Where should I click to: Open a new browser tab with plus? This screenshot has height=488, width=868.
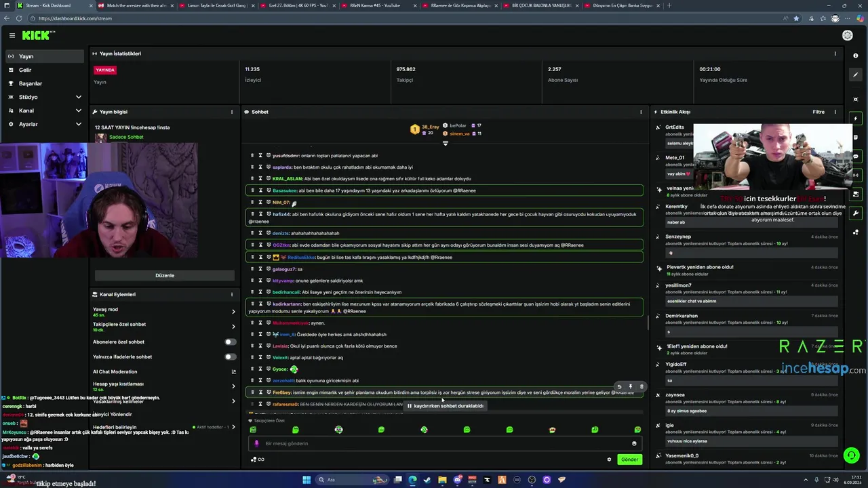point(669,5)
